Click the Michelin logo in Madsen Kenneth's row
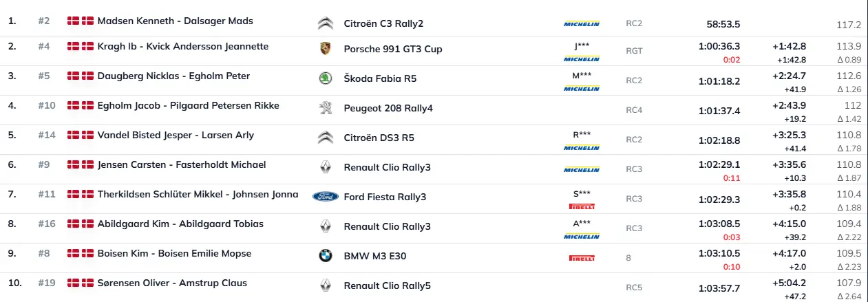This screenshot has width=868, height=302. 582,24
